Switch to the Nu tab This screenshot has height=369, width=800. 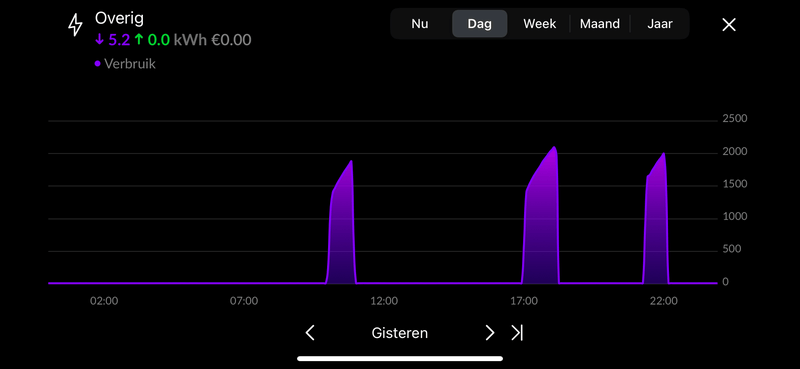[x=420, y=23]
